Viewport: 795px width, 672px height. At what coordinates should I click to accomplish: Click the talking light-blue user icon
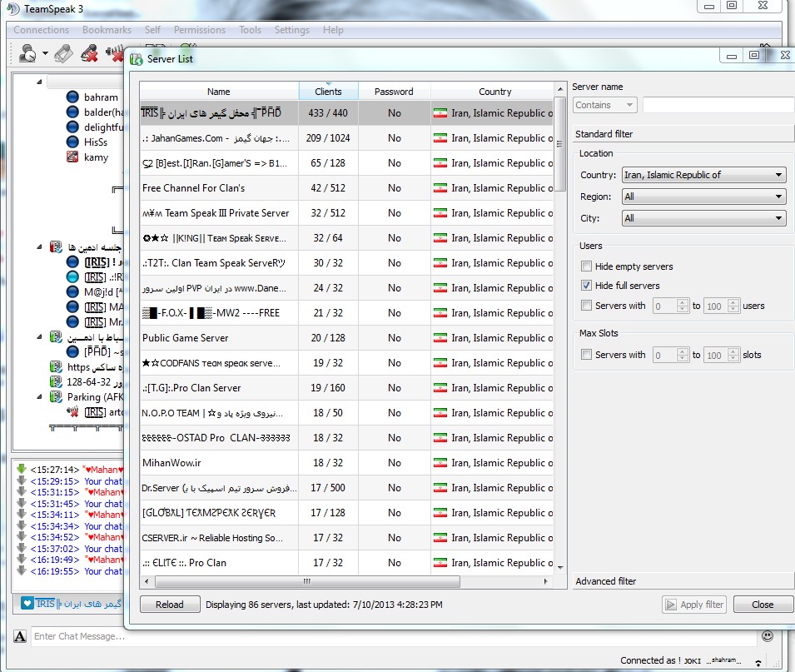[73, 277]
